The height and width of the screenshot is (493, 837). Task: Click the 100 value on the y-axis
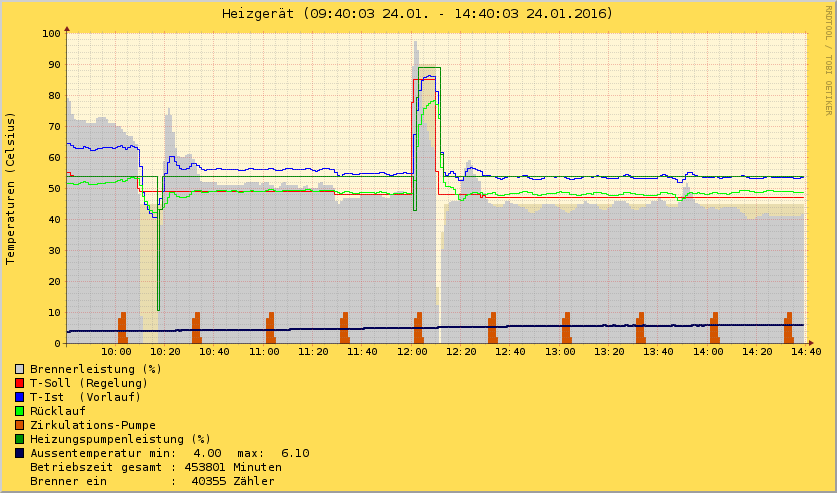(x=51, y=34)
